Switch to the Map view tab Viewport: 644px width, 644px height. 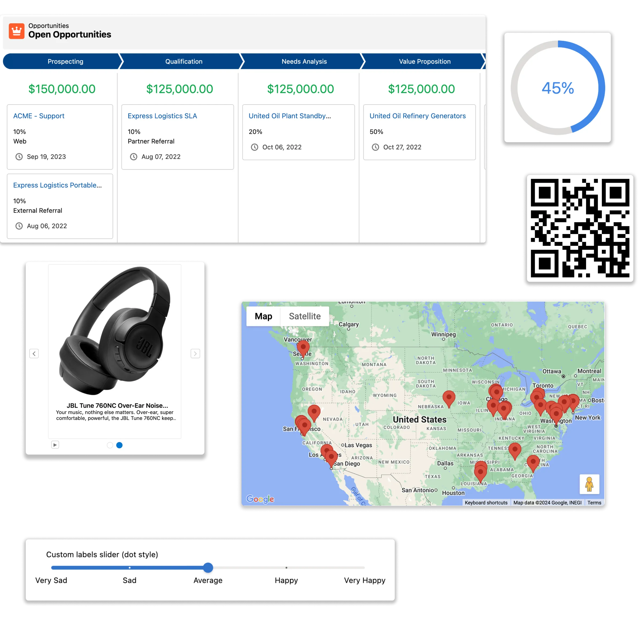pyautogui.click(x=263, y=316)
